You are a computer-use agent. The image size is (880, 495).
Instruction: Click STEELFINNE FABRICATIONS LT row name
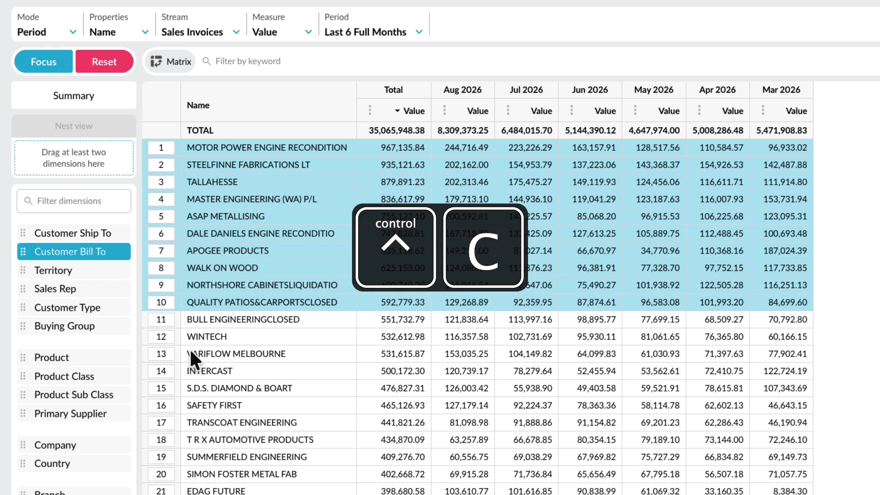click(248, 165)
